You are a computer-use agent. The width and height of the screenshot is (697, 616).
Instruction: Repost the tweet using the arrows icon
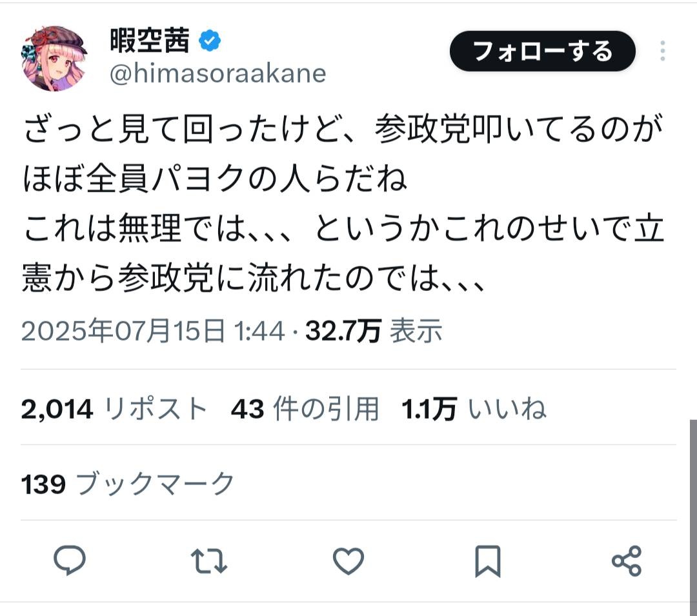pos(210,561)
